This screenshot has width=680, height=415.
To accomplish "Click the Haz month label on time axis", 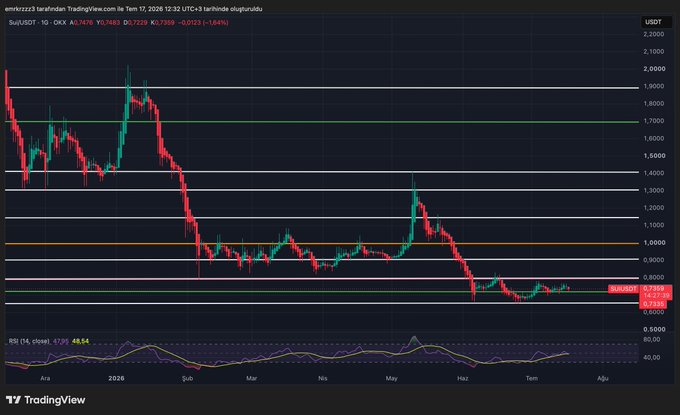I will (x=463, y=378).
